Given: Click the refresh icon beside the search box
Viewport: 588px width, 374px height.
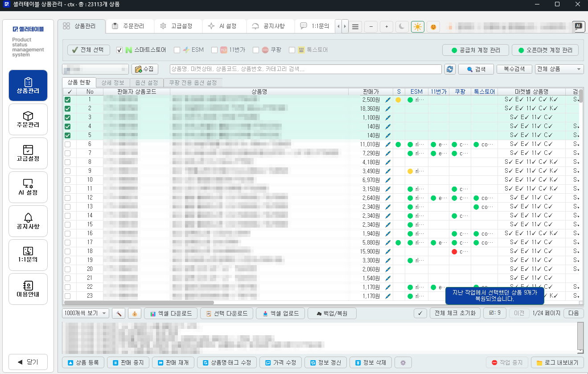Looking at the screenshot, I should pos(450,69).
